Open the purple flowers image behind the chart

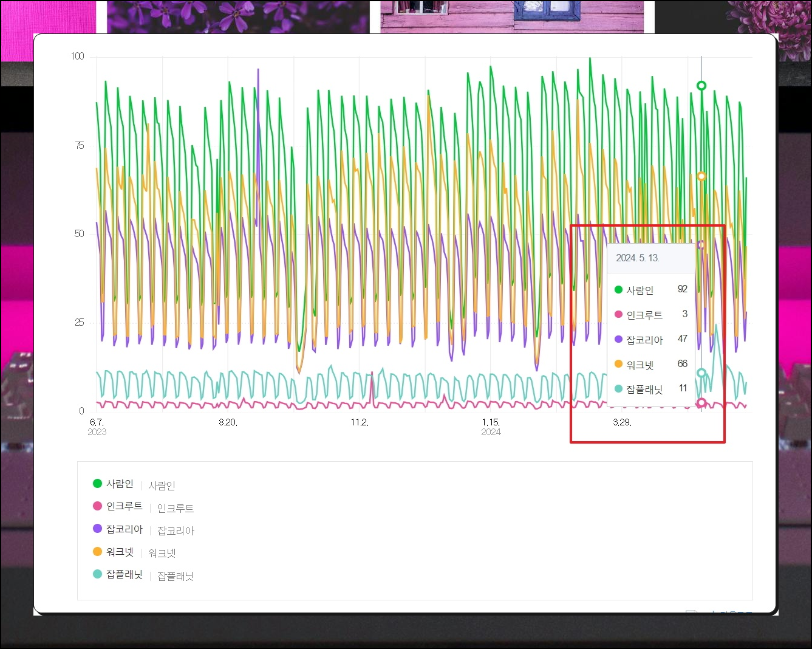tap(238, 16)
